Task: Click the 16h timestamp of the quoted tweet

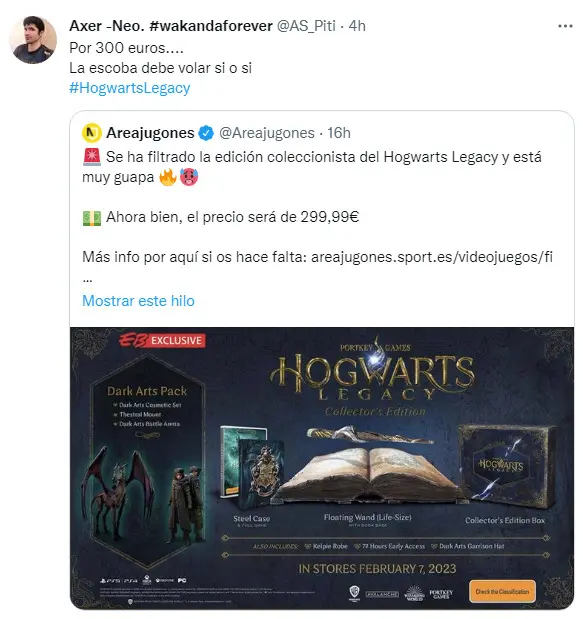Action: (339, 133)
